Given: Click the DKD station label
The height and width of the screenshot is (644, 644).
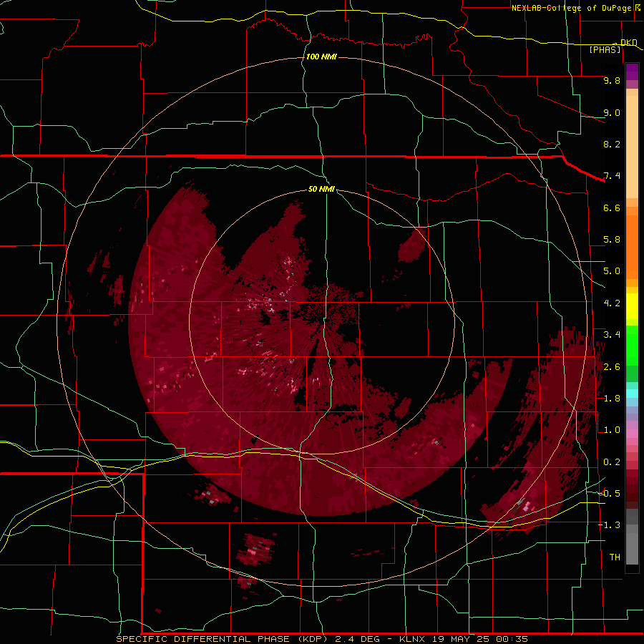Looking at the screenshot, I should tap(628, 42).
